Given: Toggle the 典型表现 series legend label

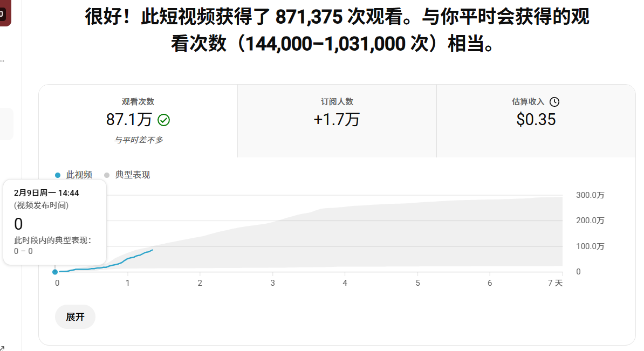Looking at the screenshot, I should click(132, 175).
